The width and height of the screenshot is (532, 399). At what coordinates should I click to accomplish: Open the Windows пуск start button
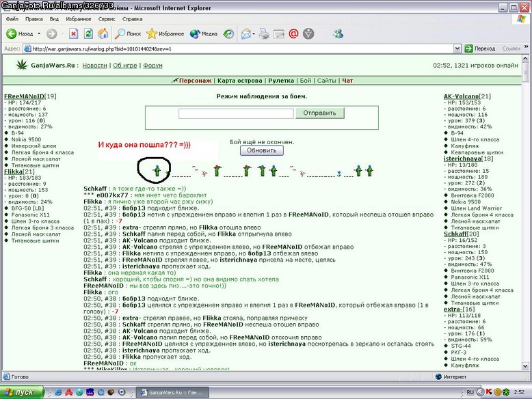(23, 392)
